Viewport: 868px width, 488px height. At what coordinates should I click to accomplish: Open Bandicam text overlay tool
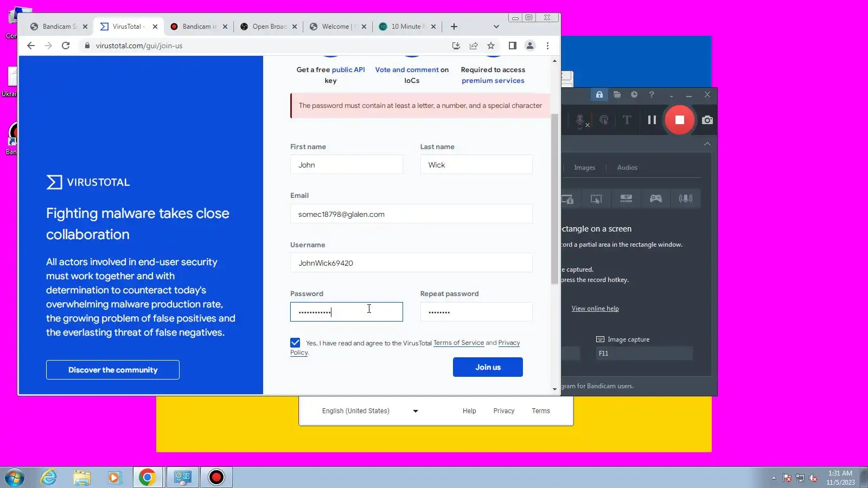coord(627,120)
